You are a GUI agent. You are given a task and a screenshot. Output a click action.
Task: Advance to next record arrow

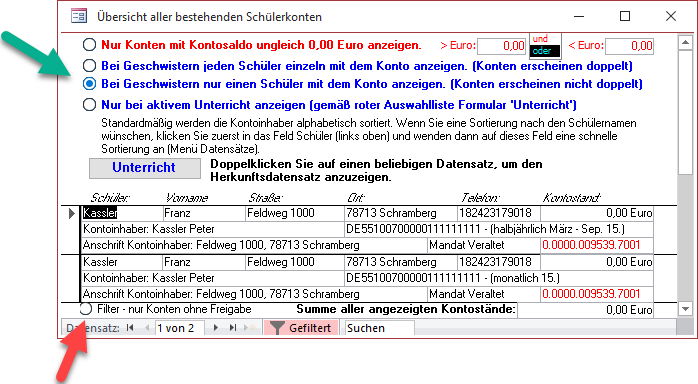tap(216, 328)
